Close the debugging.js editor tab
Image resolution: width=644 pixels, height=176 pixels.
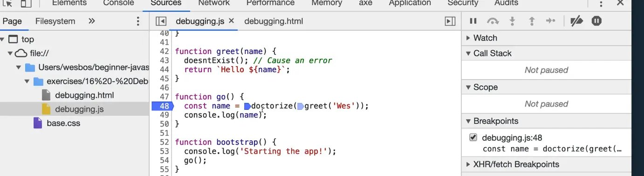click(x=232, y=21)
